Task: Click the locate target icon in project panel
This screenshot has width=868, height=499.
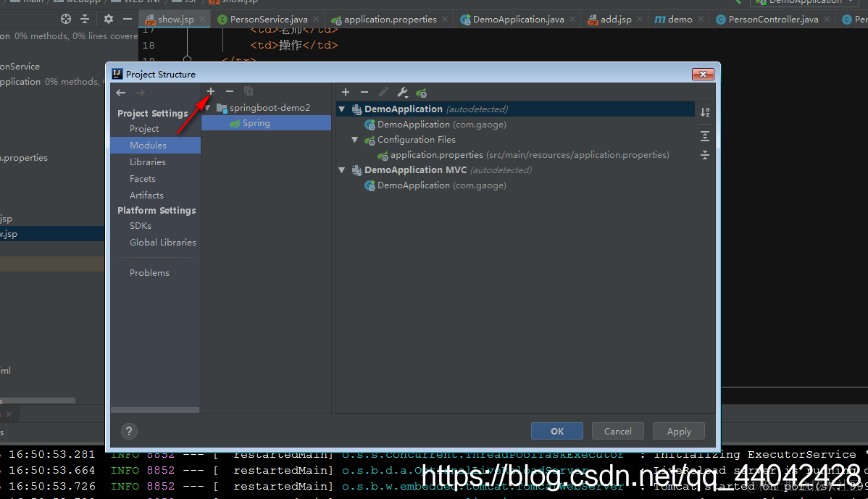Action: (x=66, y=19)
